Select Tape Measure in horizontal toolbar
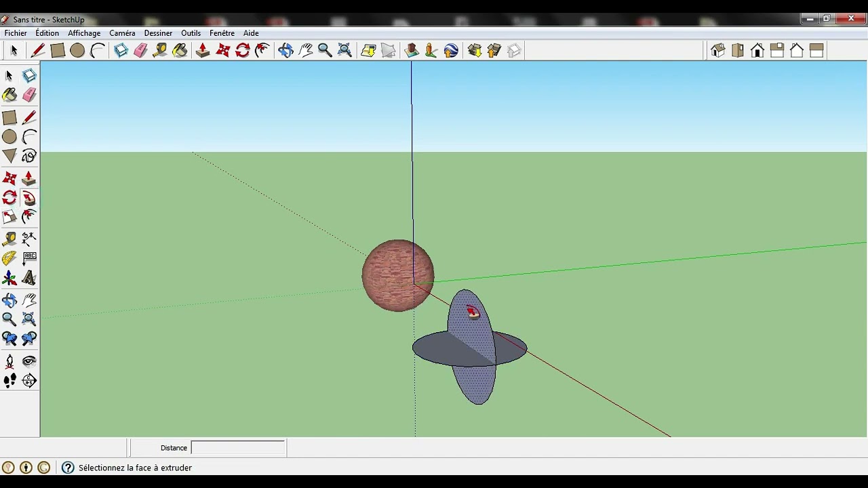Screen dimensions: 868x488 (x=160, y=50)
